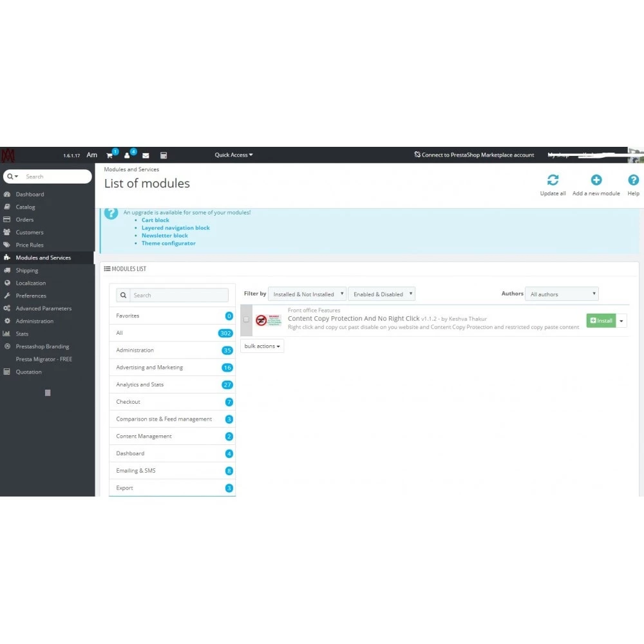Click the Content Copy Protection module thumbnail
The height and width of the screenshot is (644, 644).
click(268, 320)
